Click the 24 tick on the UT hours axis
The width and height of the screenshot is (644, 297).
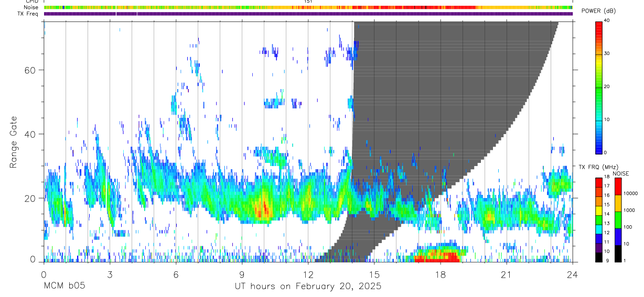pos(573,274)
